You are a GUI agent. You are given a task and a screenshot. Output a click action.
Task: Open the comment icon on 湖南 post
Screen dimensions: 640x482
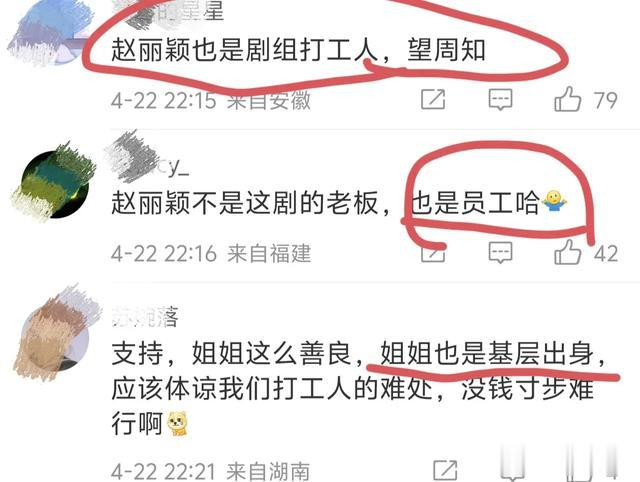point(512,471)
